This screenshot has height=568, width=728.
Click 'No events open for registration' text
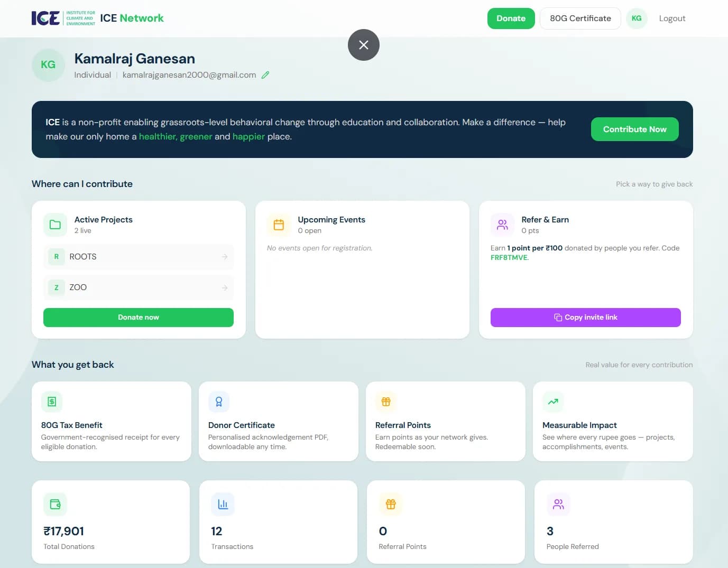click(320, 248)
